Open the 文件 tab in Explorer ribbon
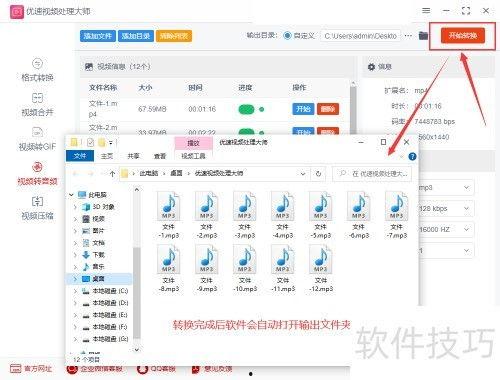Viewport: 500px width, 380px height. [80, 156]
